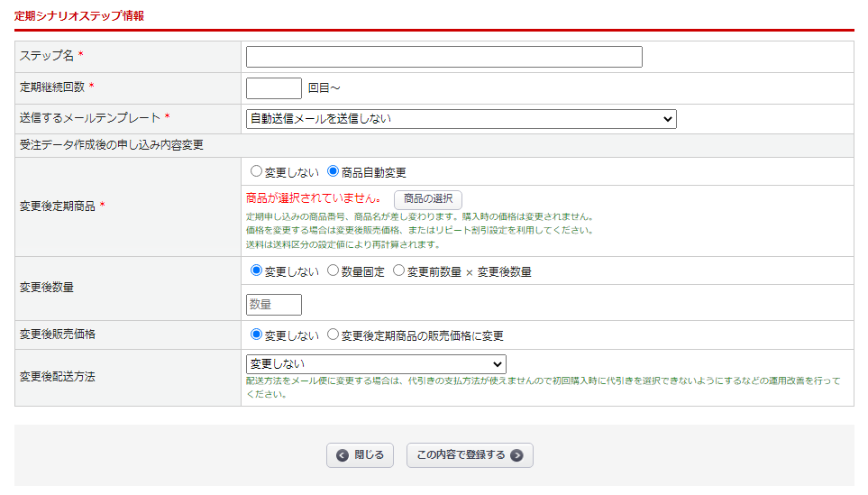Click the 受注データ作成後の申し込み内容変更 section heading
Viewport: 868px width, 495px height.
pyautogui.click(x=111, y=145)
